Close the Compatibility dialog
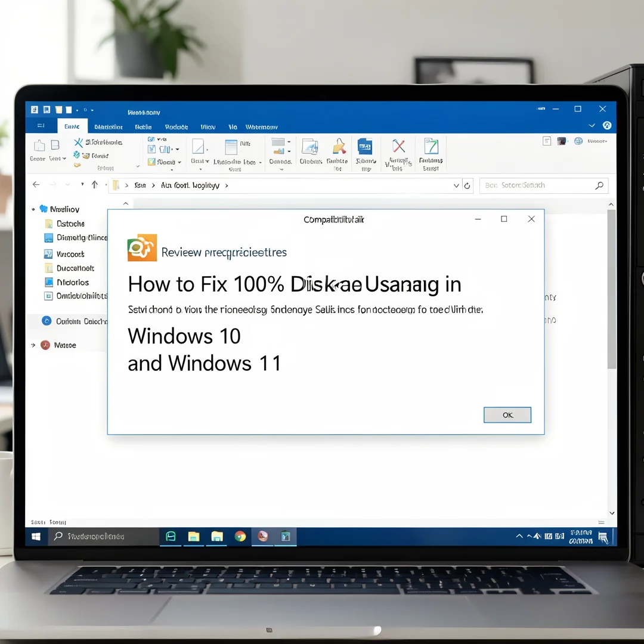 pyautogui.click(x=531, y=219)
